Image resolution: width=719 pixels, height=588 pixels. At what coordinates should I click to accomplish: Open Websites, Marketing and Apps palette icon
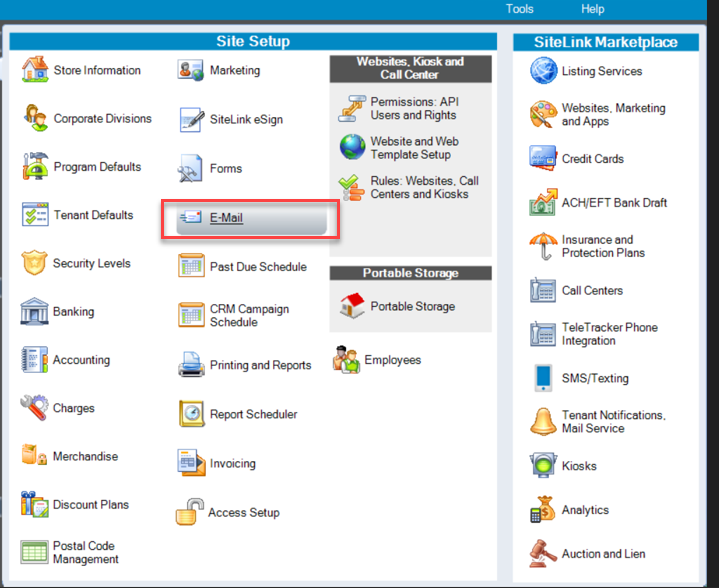tap(543, 114)
